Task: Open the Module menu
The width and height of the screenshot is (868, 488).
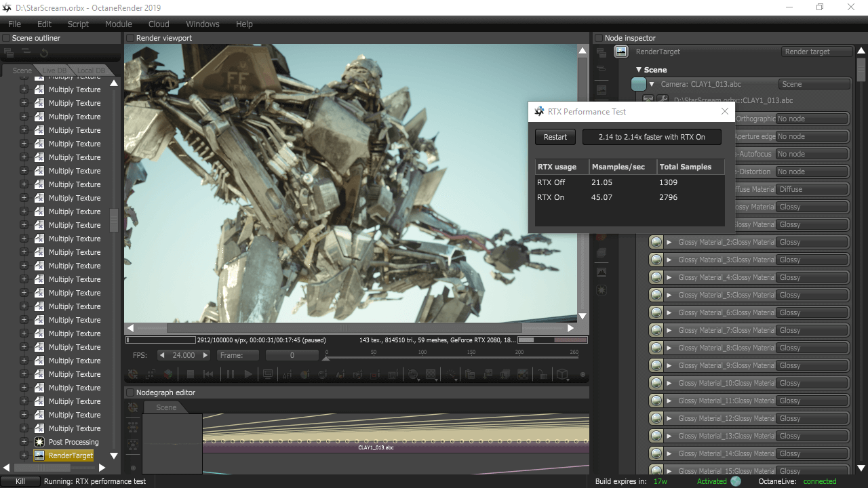Action: pos(119,24)
